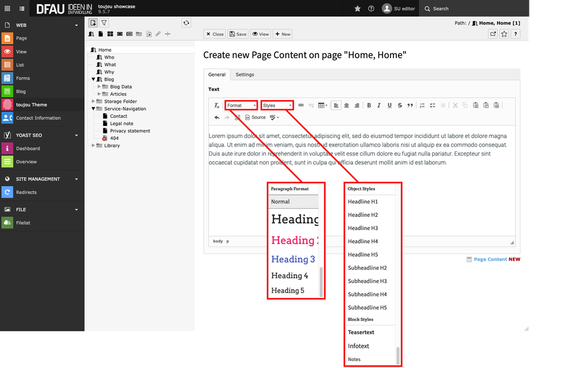
Task: Refresh the page tree
Action: pos(186,23)
